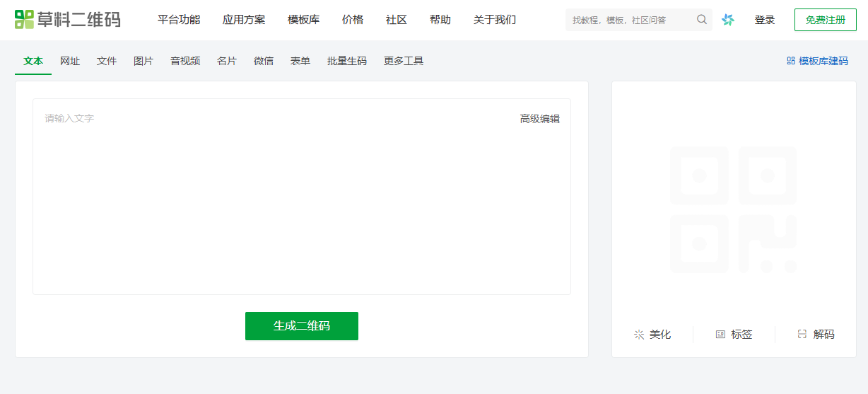The height and width of the screenshot is (394, 868).
Task: Click the 解码 decode scan icon
Action: coord(802,335)
